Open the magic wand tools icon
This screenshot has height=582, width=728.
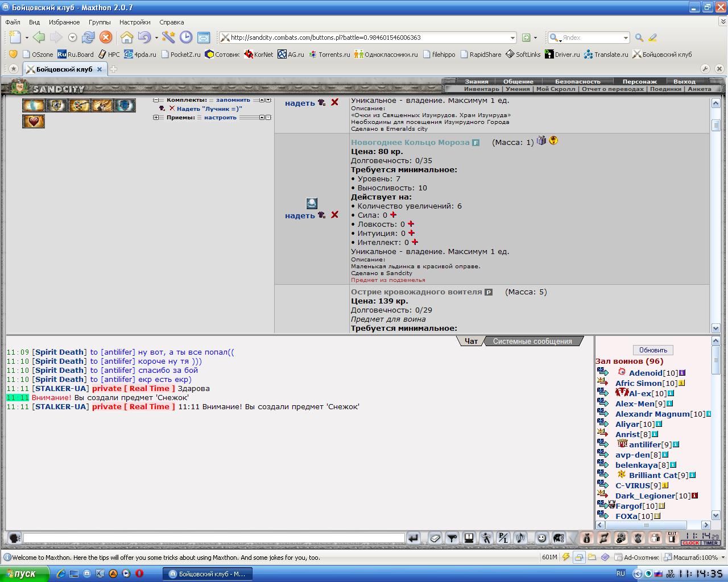[x=168, y=38]
